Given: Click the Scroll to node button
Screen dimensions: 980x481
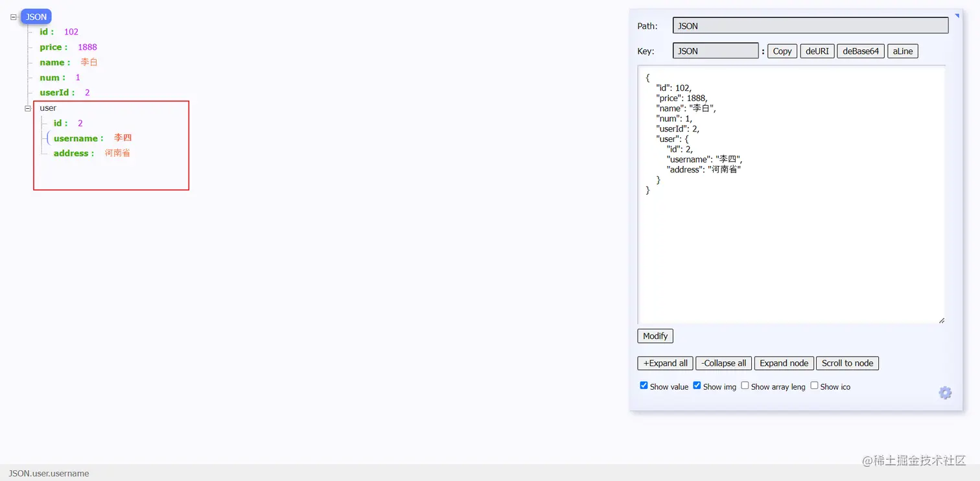Looking at the screenshot, I should [x=848, y=363].
